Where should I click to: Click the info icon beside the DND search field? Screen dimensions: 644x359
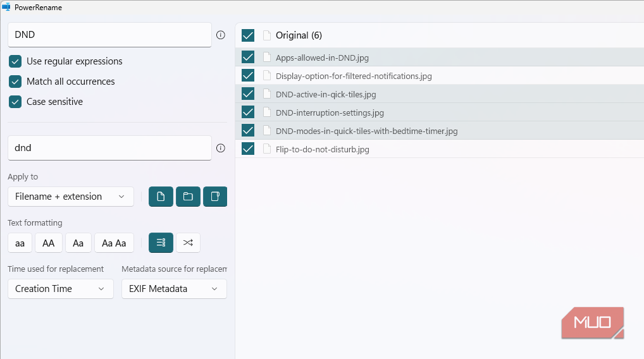pyautogui.click(x=220, y=35)
